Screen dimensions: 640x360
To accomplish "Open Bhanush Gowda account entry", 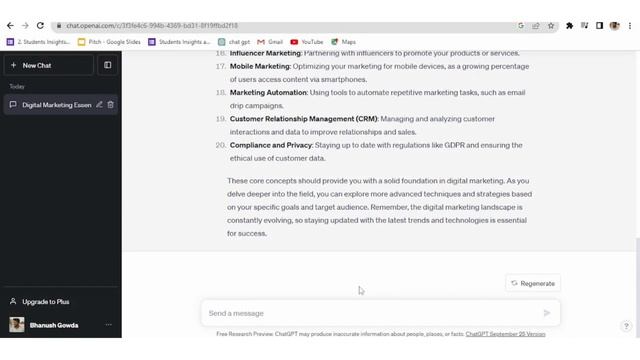I will [61, 325].
